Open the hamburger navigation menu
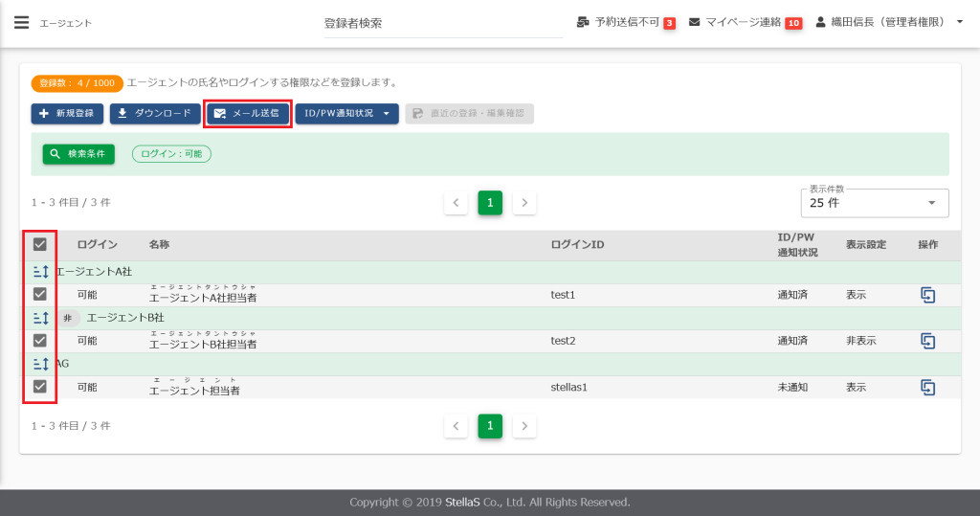The height and width of the screenshot is (516, 980). (21, 23)
